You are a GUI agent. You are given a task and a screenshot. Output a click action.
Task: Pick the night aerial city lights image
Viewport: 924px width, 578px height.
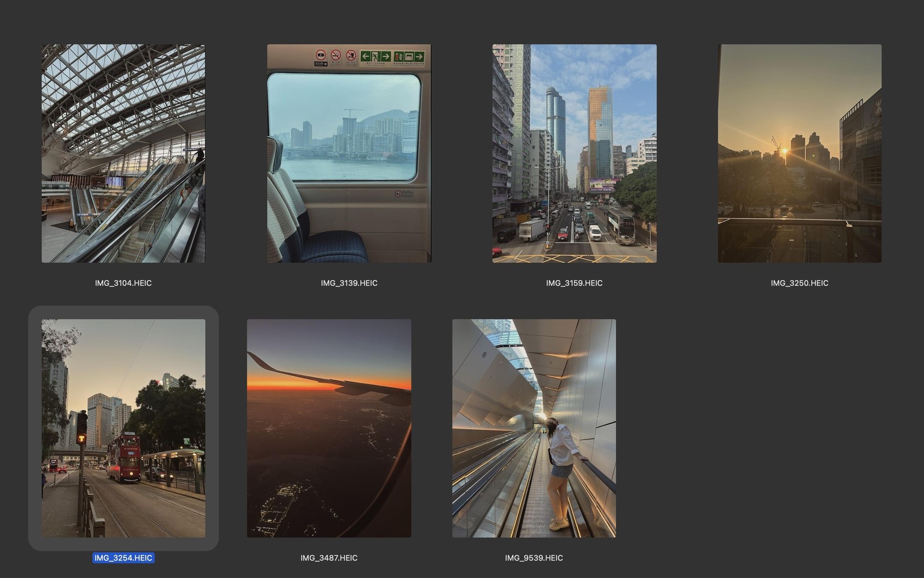point(329,428)
